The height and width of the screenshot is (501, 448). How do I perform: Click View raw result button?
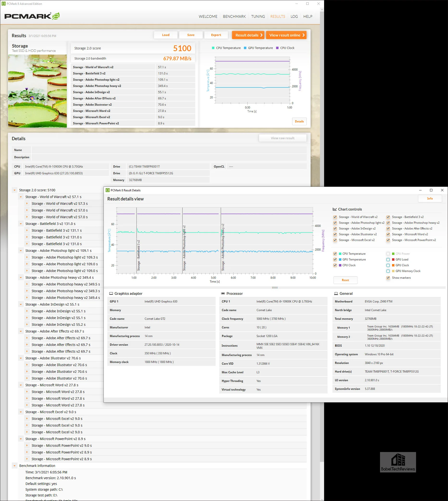pyautogui.click(x=282, y=138)
